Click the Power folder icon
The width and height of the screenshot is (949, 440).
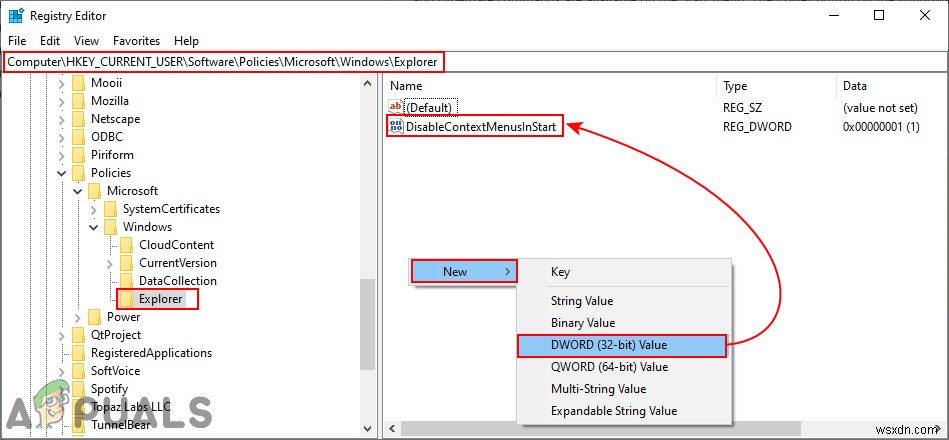coord(94,317)
